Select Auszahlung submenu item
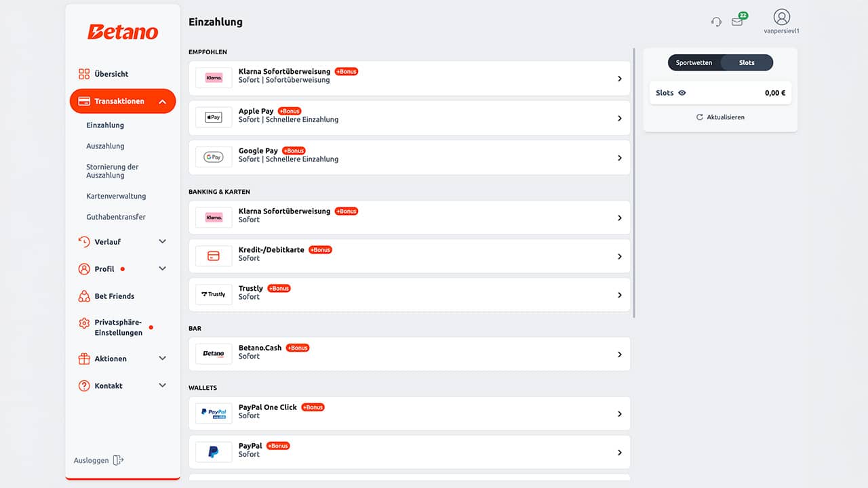Screen dimensions: 868x488 (x=105, y=146)
